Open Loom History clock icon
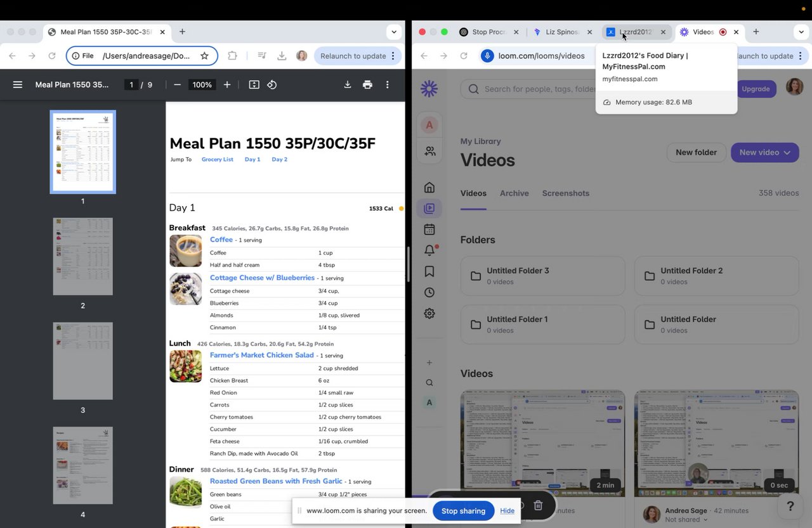 [429, 292]
